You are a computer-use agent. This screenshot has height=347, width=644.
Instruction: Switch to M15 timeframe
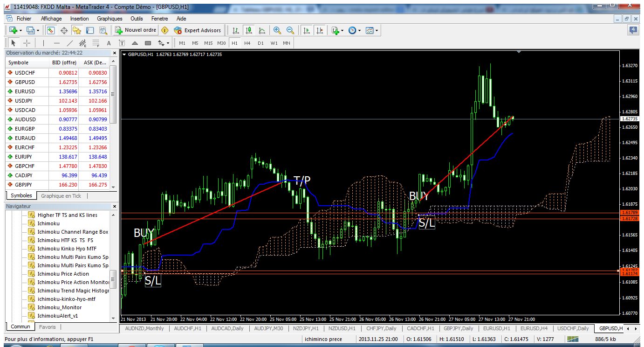point(208,43)
